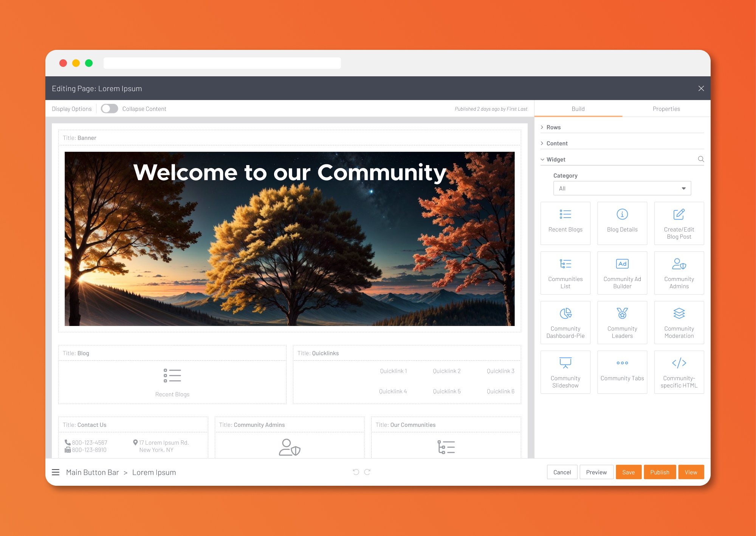756x536 pixels.
Task: Select the Community Moderation layers widget
Action: 679,322
